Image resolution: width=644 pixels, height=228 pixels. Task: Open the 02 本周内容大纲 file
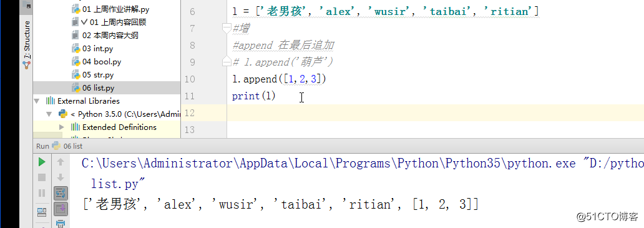click(x=110, y=36)
